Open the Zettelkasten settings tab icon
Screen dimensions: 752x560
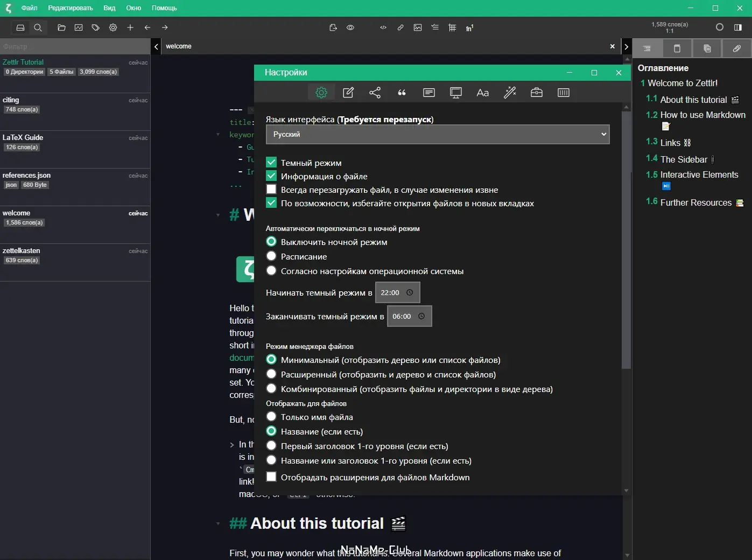(x=429, y=93)
